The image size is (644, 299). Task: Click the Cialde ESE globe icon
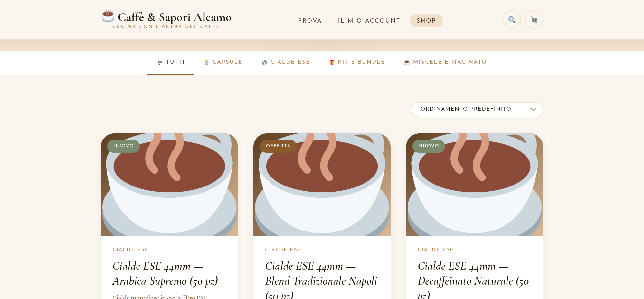pos(264,62)
